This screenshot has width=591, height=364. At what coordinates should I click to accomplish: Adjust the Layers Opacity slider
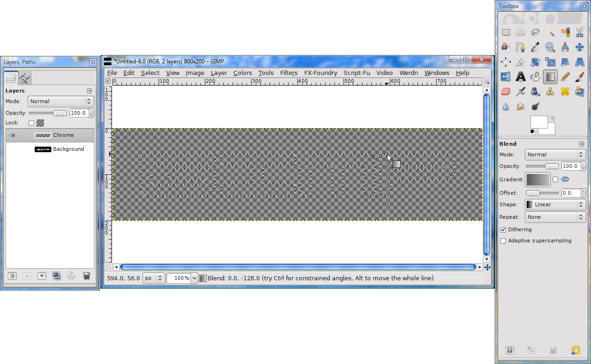tap(48, 113)
